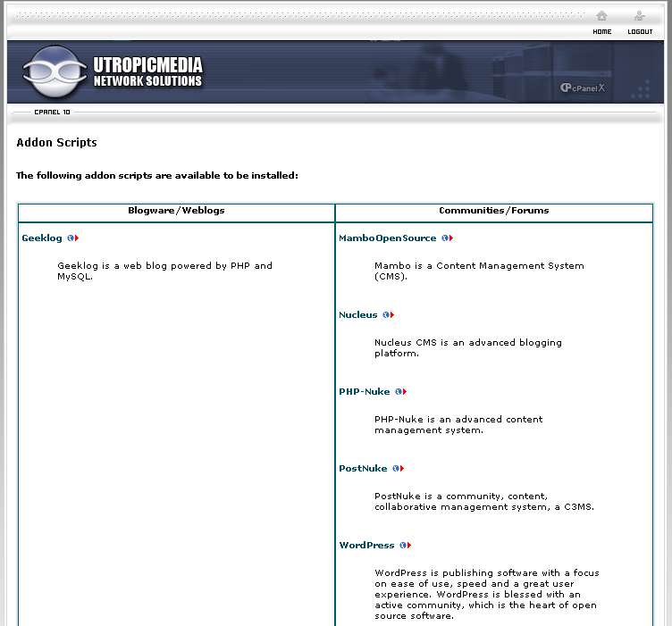
Task: Click the info arrow icon beside MamboOpenSource
Action: (x=448, y=238)
